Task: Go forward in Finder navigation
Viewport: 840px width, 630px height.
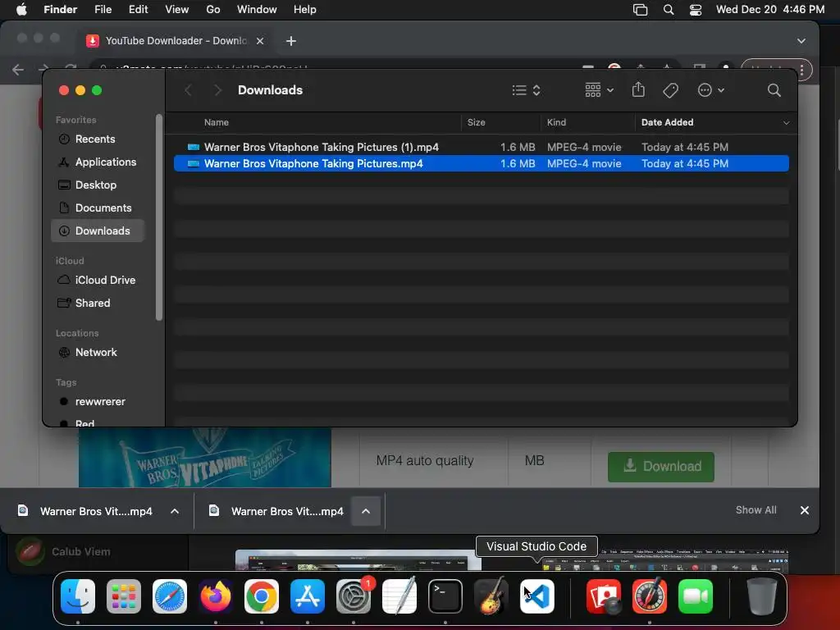Action: click(x=217, y=90)
